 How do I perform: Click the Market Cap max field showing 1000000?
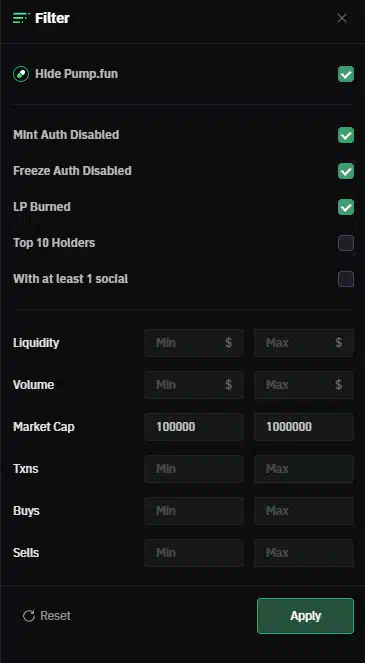[304, 427]
